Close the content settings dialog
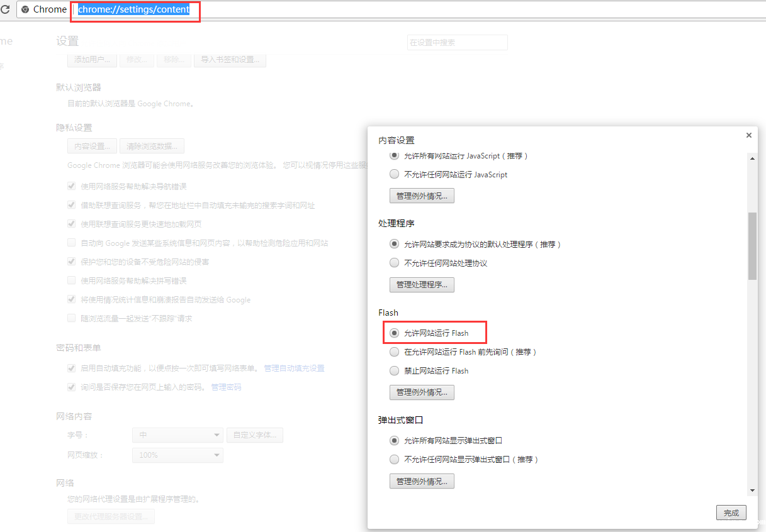 coord(748,135)
